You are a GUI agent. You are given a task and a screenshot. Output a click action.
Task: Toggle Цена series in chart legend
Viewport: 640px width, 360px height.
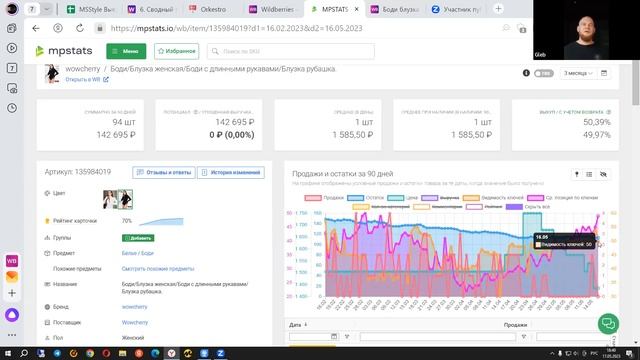(x=402, y=198)
